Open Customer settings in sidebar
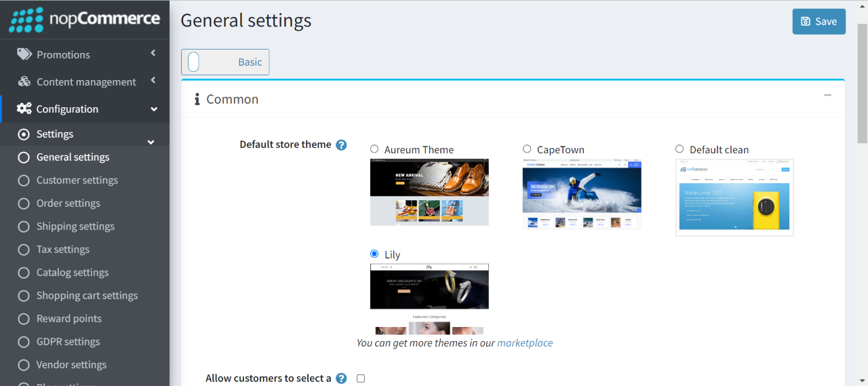 pos(77,180)
